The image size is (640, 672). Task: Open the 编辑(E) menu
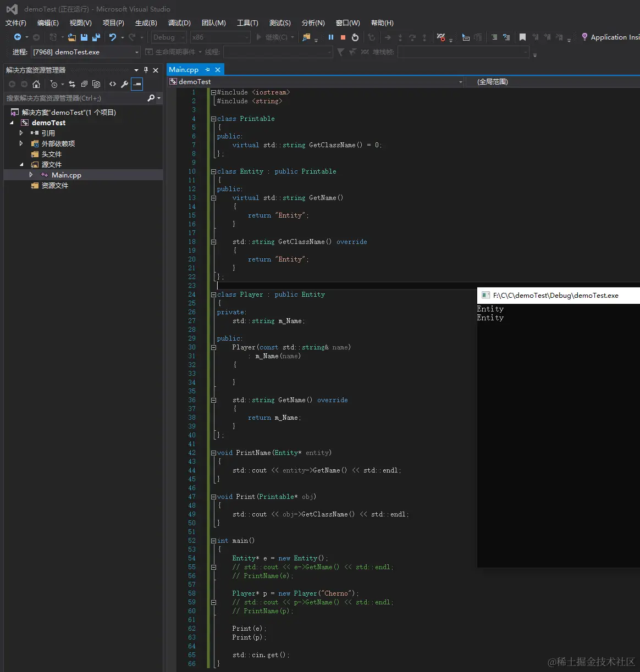pos(48,23)
